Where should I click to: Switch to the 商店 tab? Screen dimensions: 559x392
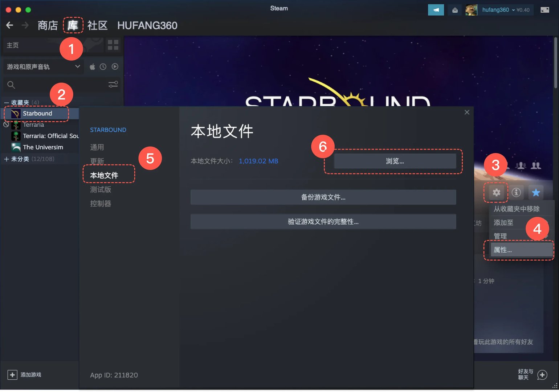pyautogui.click(x=47, y=25)
